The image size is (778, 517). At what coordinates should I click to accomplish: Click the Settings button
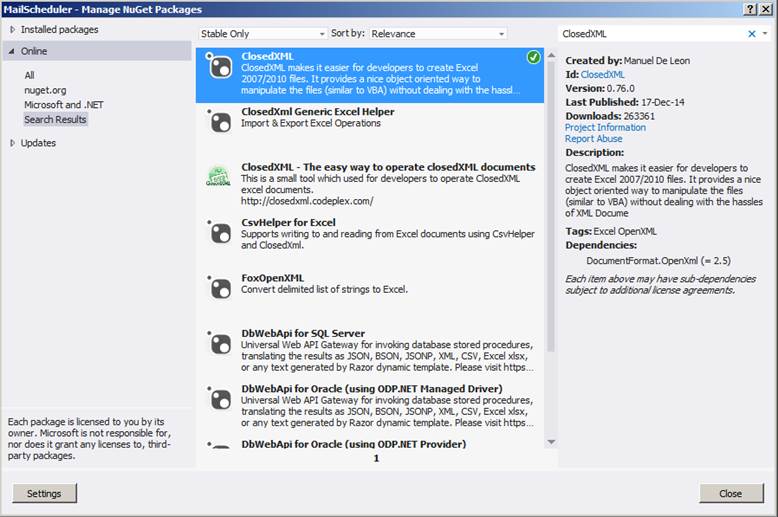[x=44, y=493]
